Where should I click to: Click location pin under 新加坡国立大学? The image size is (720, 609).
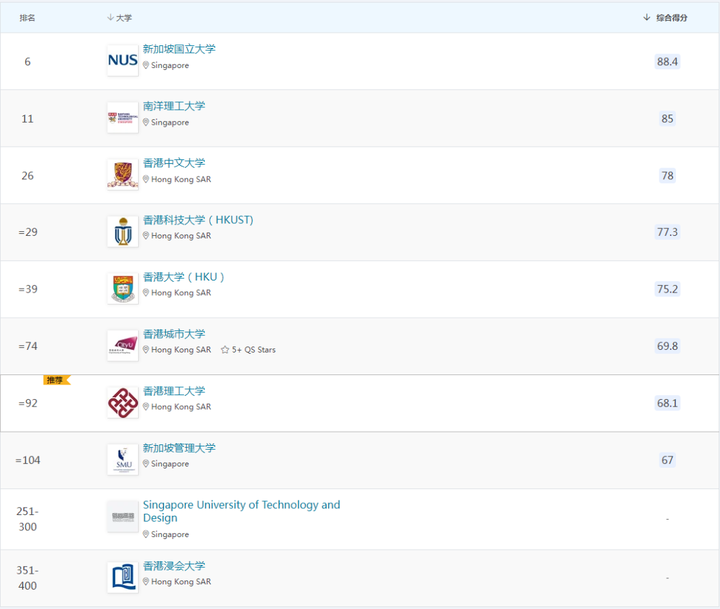click(x=146, y=65)
